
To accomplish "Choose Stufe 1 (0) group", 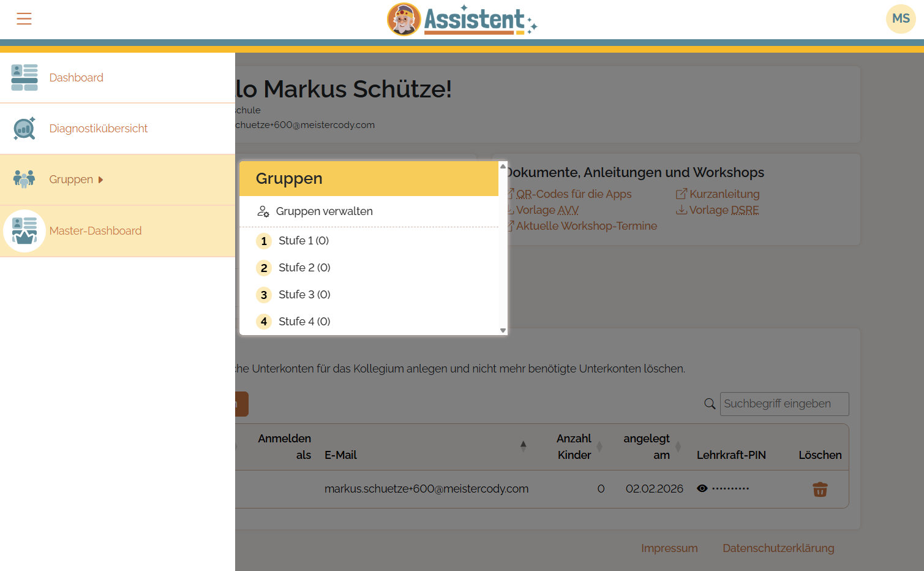I will coord(303,241).
